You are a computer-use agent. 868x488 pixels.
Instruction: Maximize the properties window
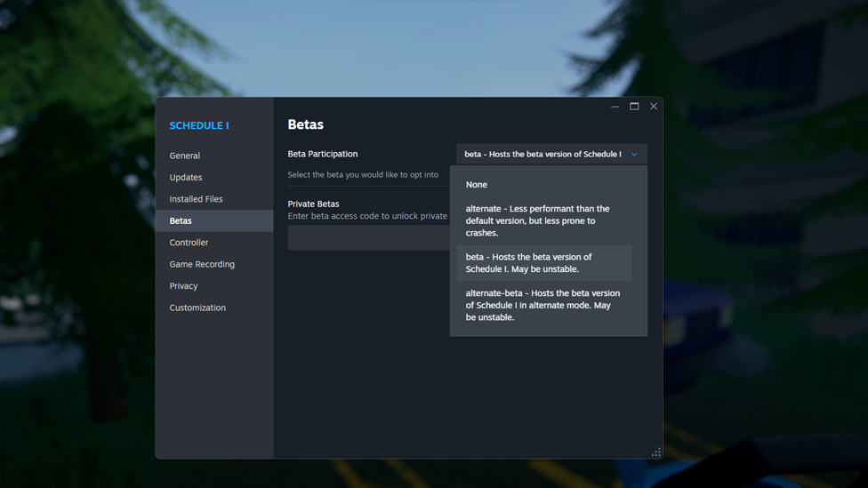click(x=634, y=107)
